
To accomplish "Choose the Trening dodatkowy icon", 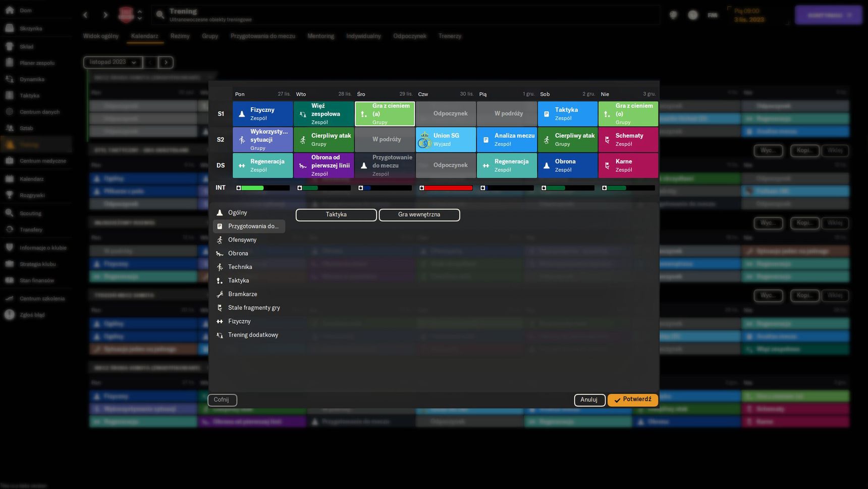I will [220, 335].
